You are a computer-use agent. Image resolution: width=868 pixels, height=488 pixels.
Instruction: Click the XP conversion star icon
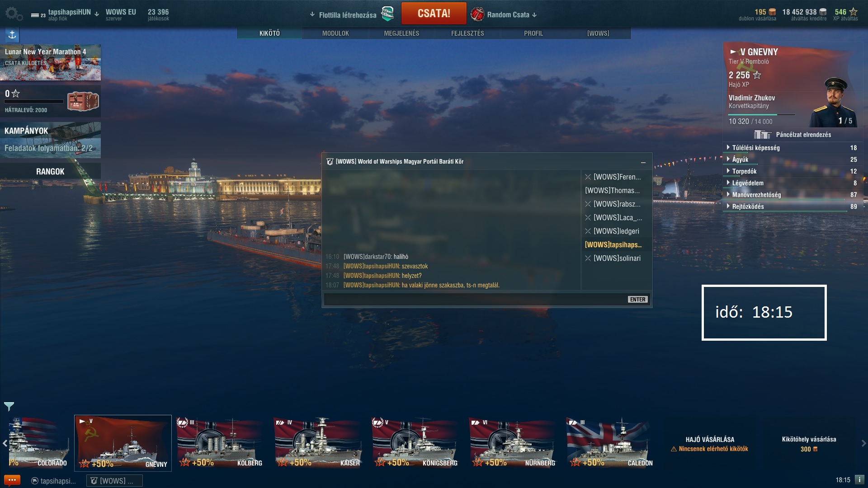(853, 12)
